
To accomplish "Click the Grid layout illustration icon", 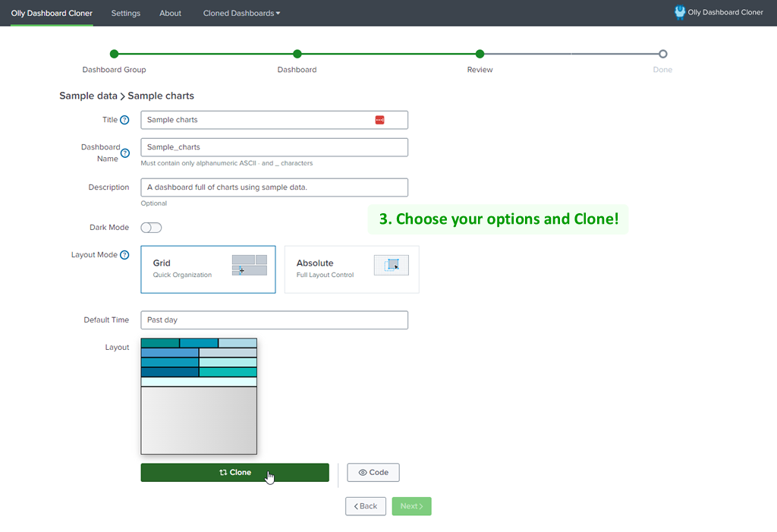I will pos(249,266).
